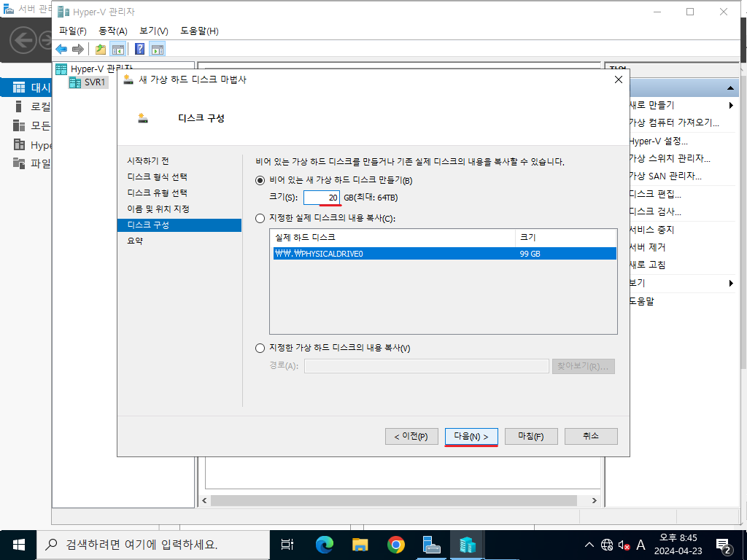This screenshot has height=560, width=747.
Task: Go to 디스크 구성 wizard step
Action: pos(179,225)
